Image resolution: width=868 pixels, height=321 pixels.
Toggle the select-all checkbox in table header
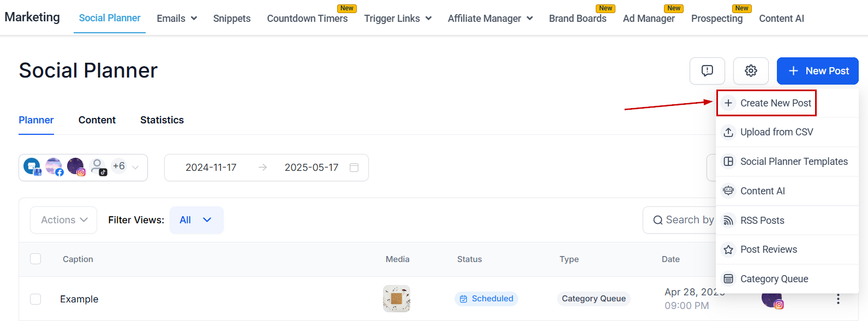coord(35,259)
